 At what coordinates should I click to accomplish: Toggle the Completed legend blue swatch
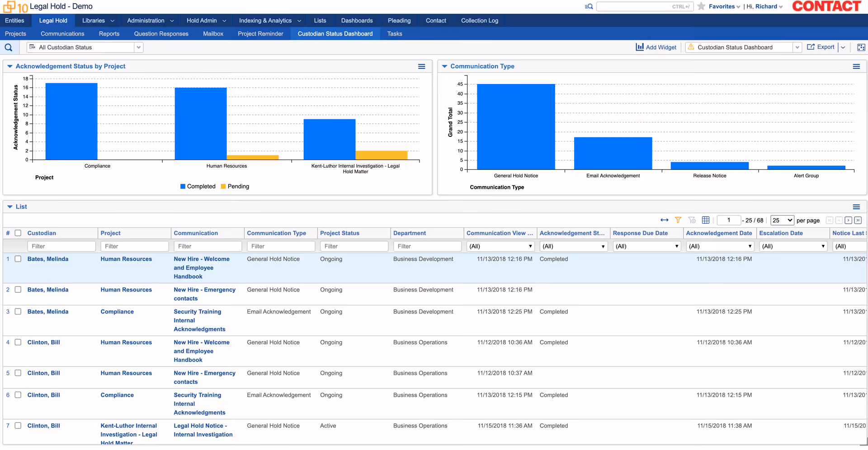point(183,186)
